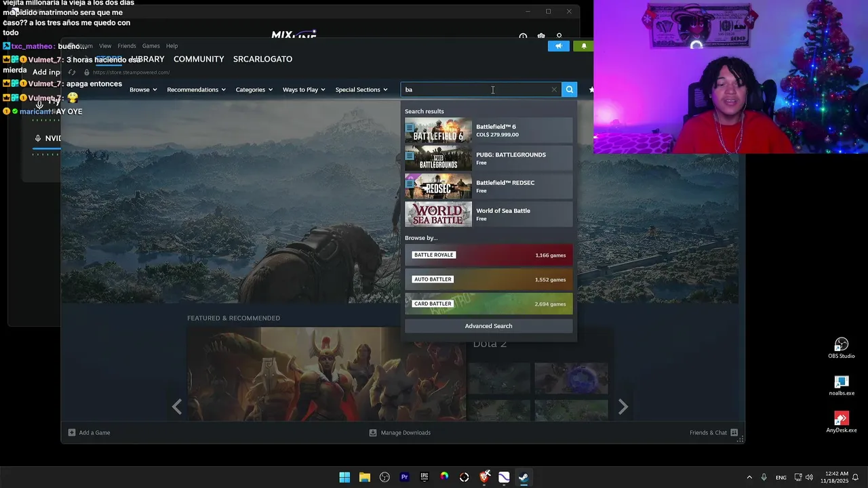Click the ENG language indicator in the tray
This screenshot has height=488, width=868.
(x=781, y=477)
